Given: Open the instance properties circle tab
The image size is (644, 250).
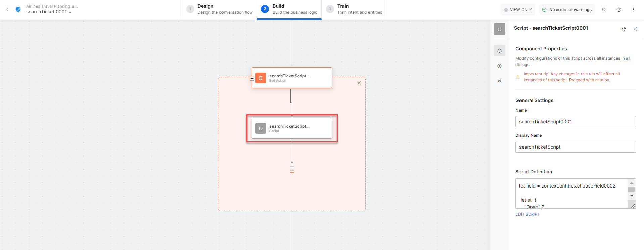Looking at the screenshot, I should (x=499, y=66).
